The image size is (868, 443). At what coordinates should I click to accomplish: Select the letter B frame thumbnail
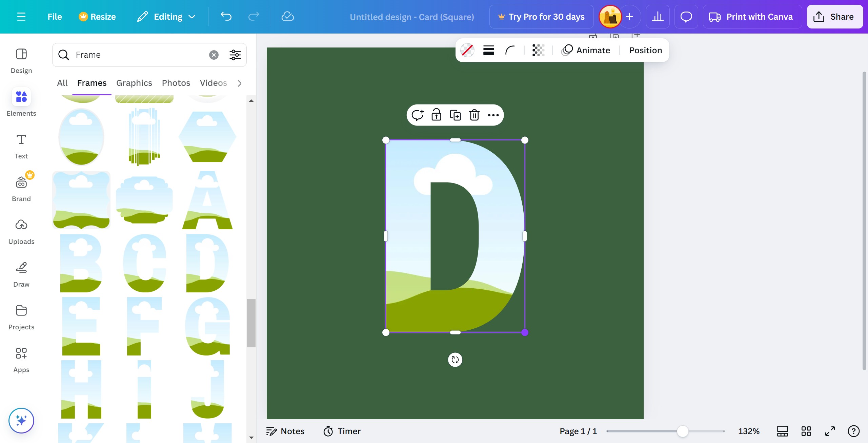[81, 263]
